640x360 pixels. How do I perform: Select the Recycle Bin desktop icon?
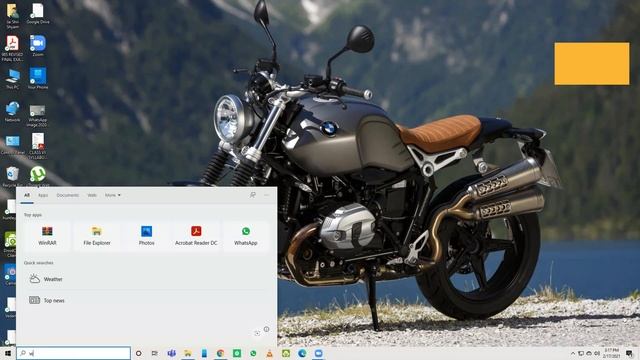point(12,177)
